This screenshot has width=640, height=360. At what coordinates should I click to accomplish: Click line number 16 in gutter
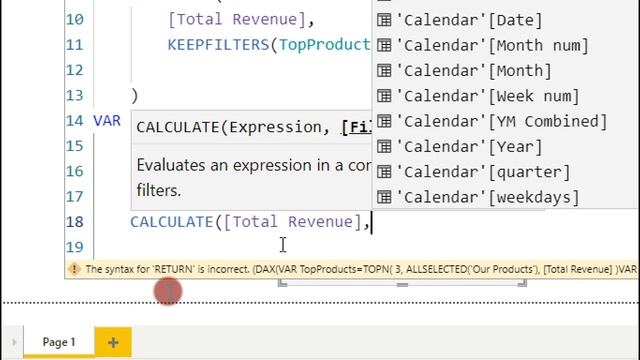(75, 171)
